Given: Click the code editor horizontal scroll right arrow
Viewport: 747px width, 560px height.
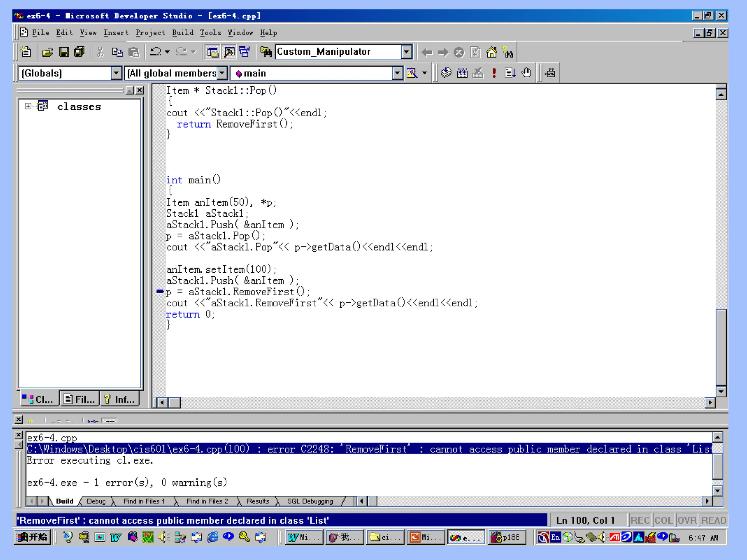Looking at the screenshot, I should [710, 402].
